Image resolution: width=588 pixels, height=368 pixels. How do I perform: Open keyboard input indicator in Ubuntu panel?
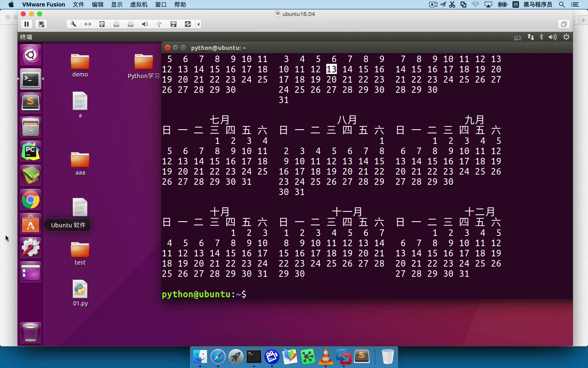[x=518, y=37]
